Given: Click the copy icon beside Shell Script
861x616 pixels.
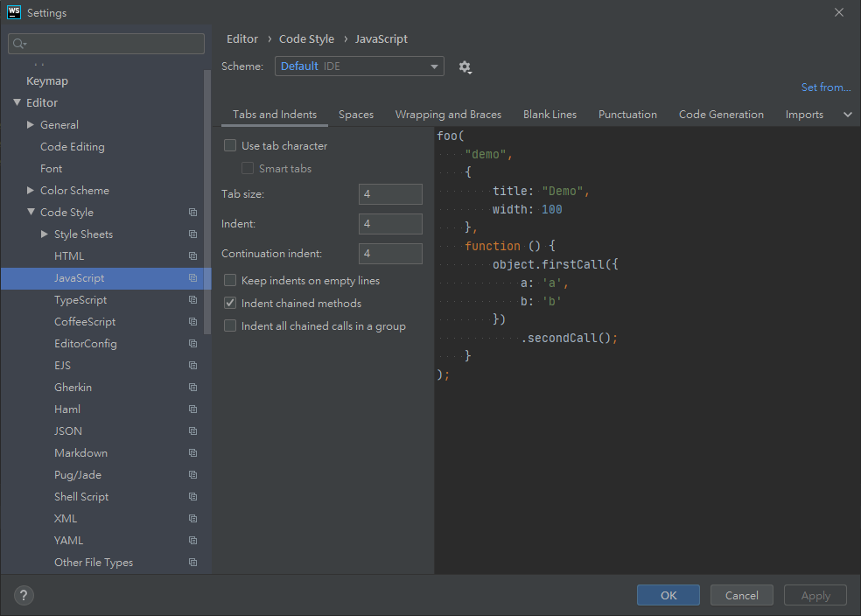Looking at the screenshot, I should point(192,497).
